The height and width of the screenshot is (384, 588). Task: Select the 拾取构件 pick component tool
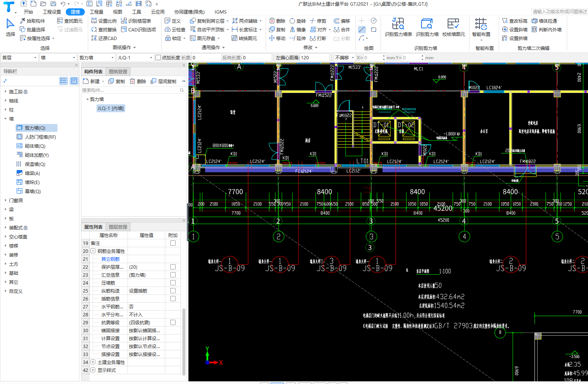coord(33,21)
